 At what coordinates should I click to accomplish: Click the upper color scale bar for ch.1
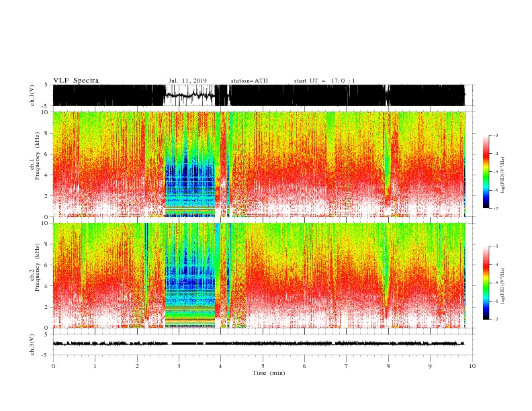coord(486,172)
